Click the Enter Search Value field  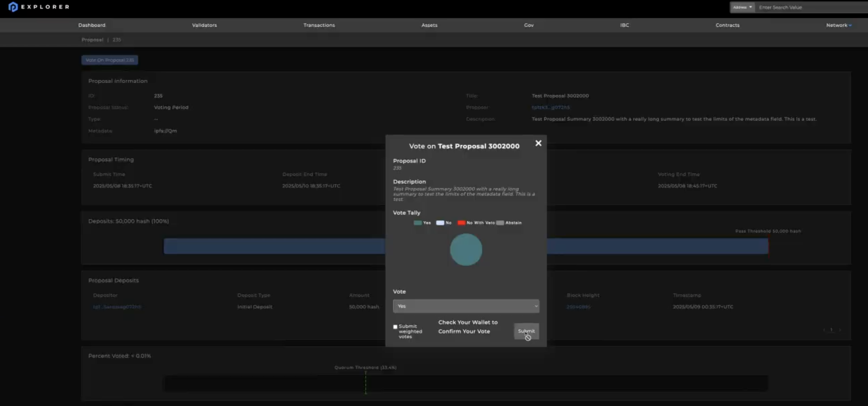click(810, 7)
